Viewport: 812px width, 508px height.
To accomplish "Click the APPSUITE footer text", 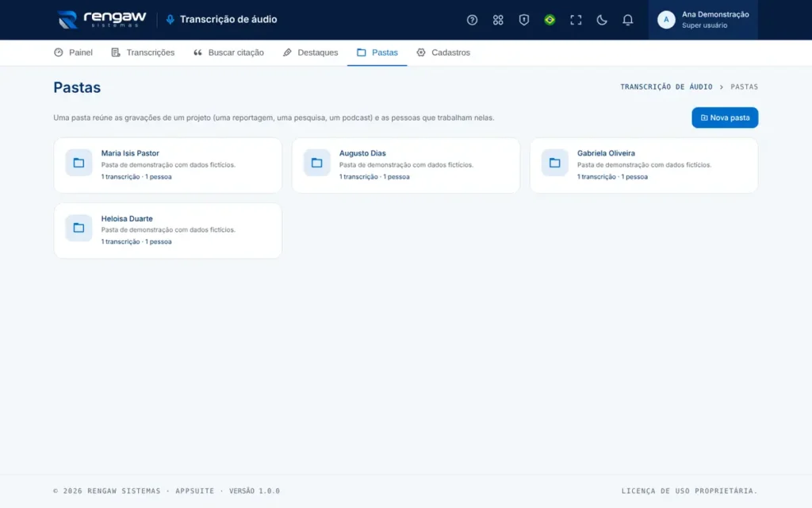I will (x=195, y=491).
